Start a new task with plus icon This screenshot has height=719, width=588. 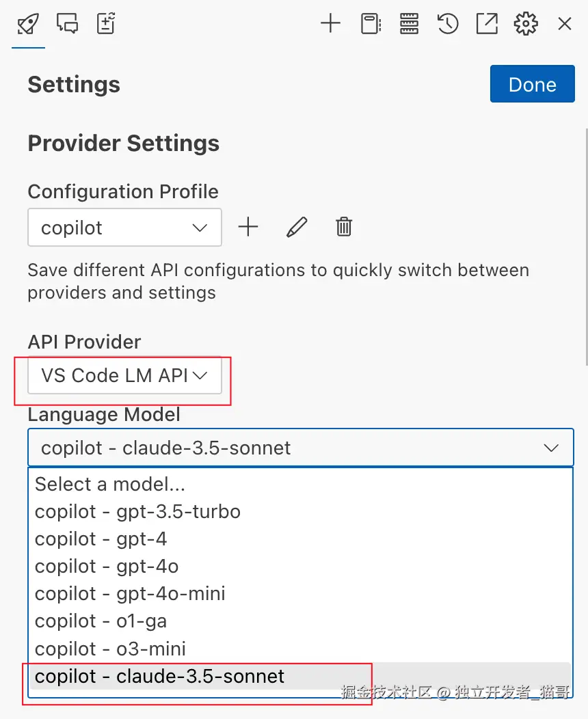[330, 24]
